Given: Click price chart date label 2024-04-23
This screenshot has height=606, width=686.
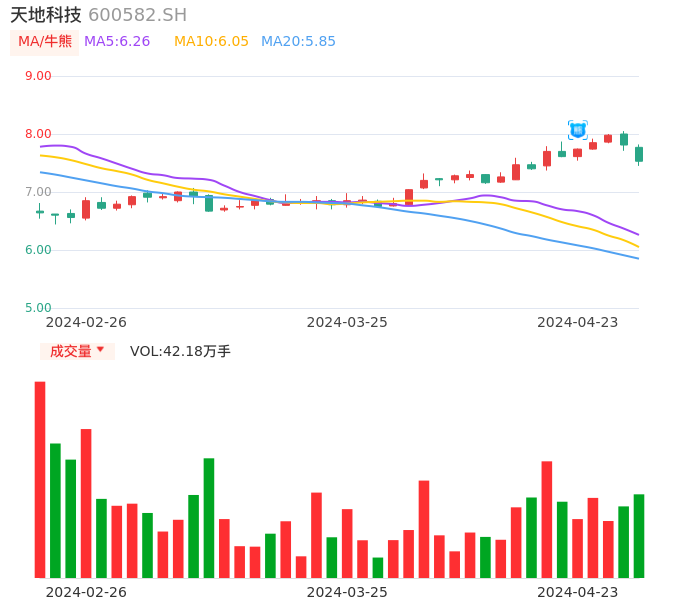Looking at the screenshot, I should point(578,322).
